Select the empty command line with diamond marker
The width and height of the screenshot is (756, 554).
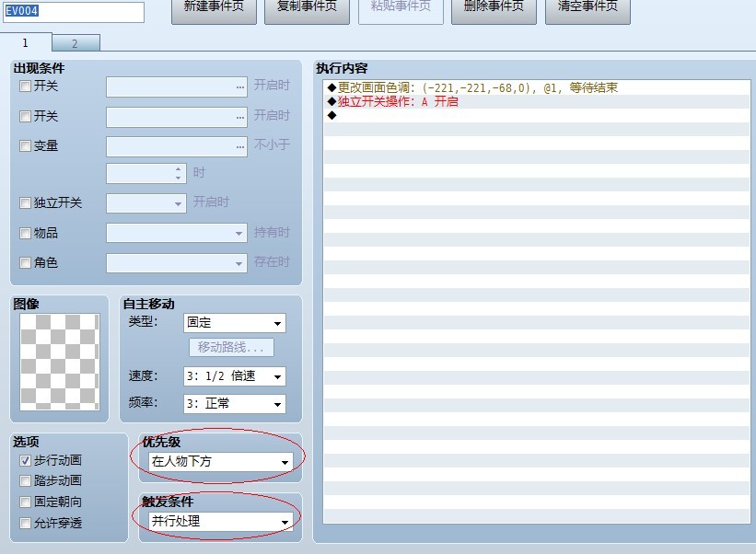(537, 115)
